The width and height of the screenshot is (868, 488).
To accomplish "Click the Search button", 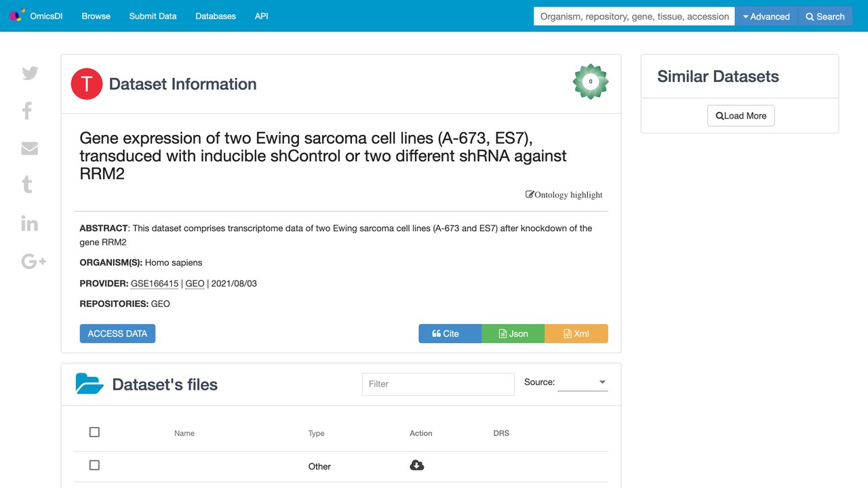I will [x=825, y=16].
